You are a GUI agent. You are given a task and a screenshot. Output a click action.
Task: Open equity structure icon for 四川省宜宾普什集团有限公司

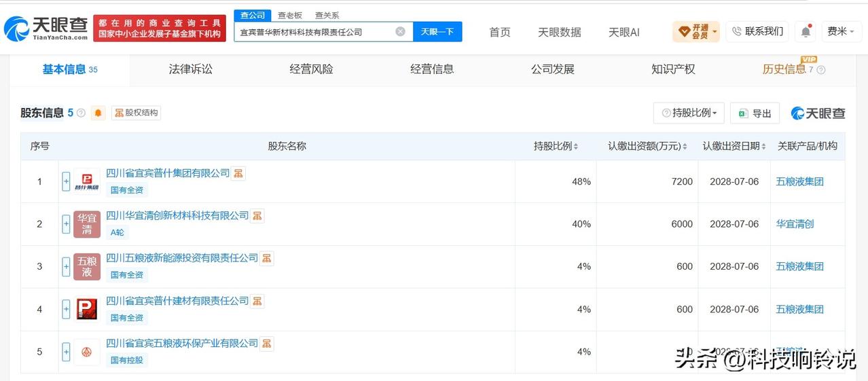point(238,173)
